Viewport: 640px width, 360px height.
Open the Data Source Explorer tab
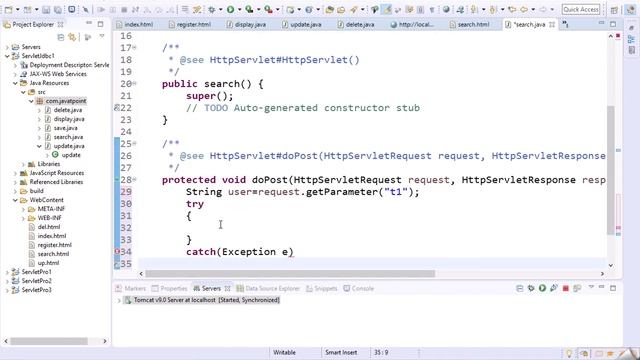click(268, 289)
